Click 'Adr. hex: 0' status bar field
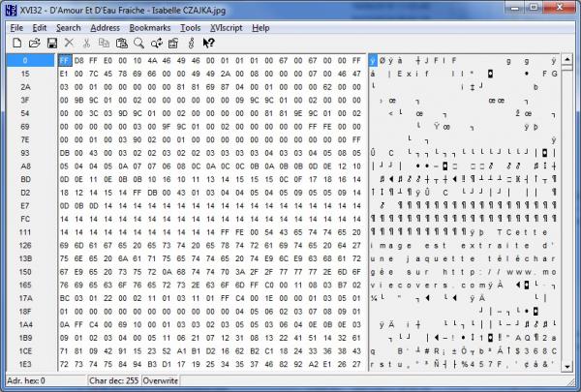Viewport: 581px width, 392px height. (x=27, y=381)
